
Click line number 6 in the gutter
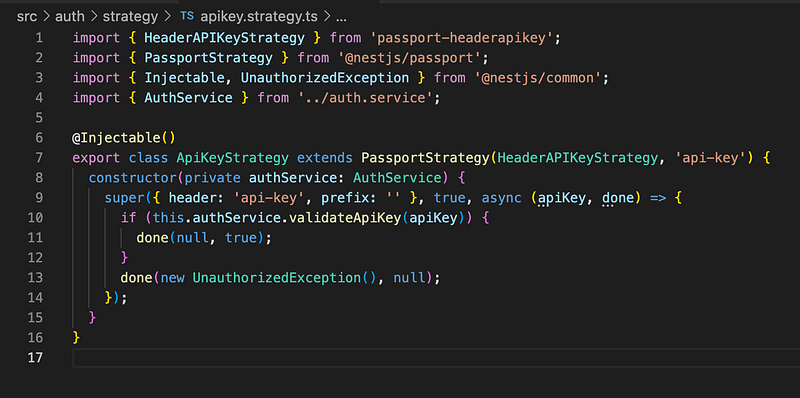pos(39,138)
